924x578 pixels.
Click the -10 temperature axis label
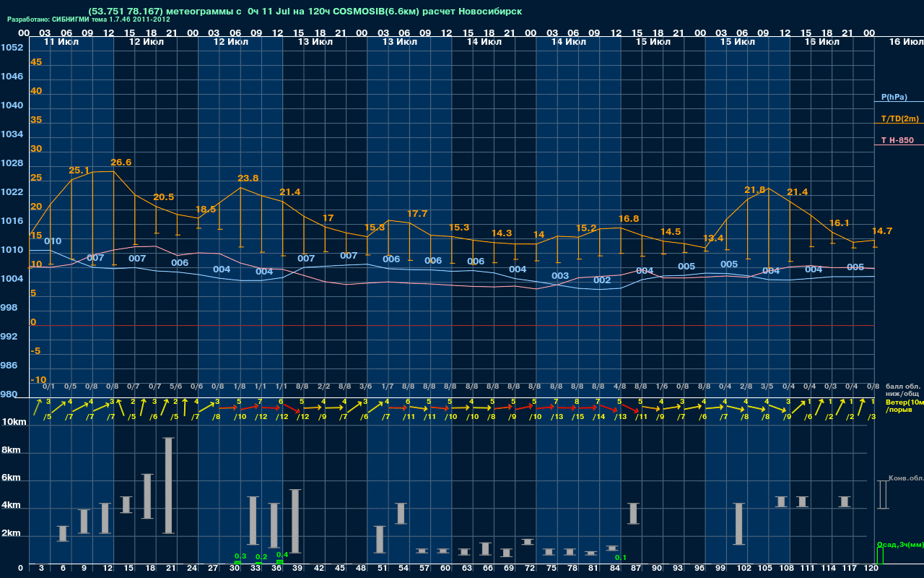[38, 380]
